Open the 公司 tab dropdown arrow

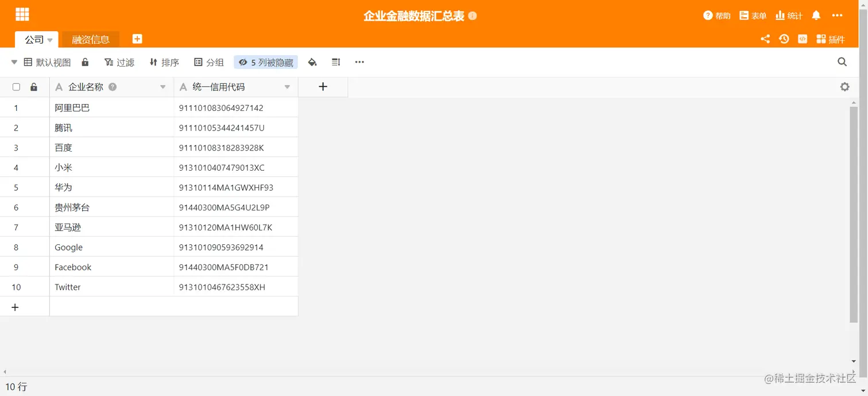coord(50,40)
